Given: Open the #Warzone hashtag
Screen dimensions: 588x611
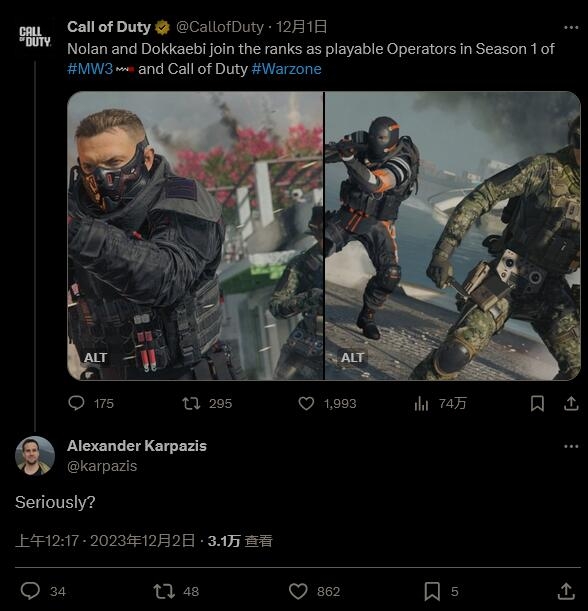Looking at the screenshot, I should coord(286,69).
